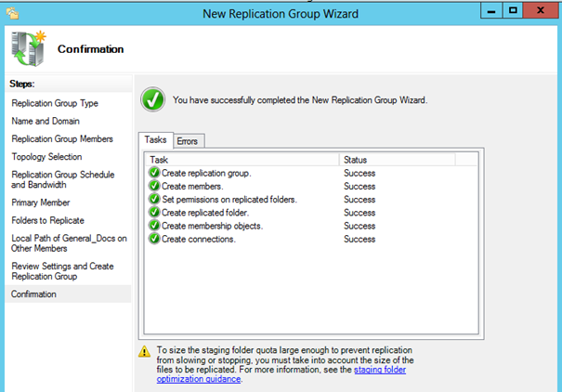Image resolution: width=562 pixels, height=392 pixels.
Task: Select Replication Group Type step
Action: tap(55, 103)
